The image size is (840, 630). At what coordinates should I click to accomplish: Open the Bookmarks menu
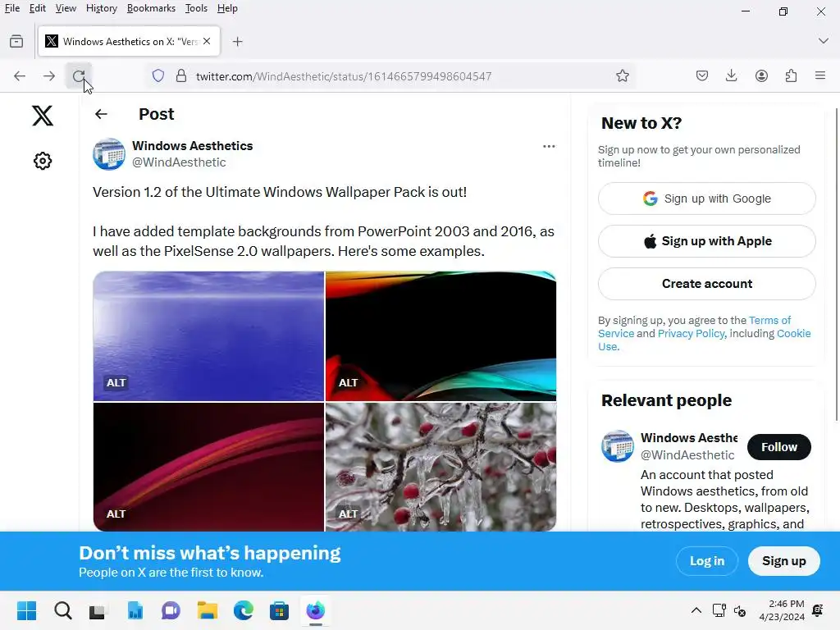click(151, 8)
